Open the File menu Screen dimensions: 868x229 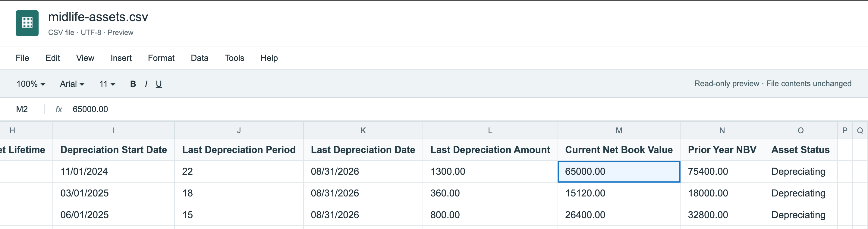pyautogui.click(x=22, y=58)
